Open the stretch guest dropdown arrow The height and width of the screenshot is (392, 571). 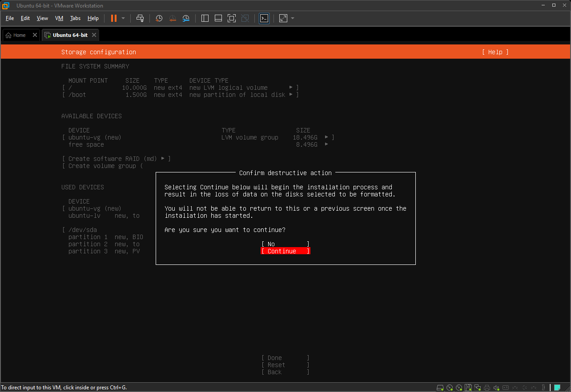click(293, 18)
